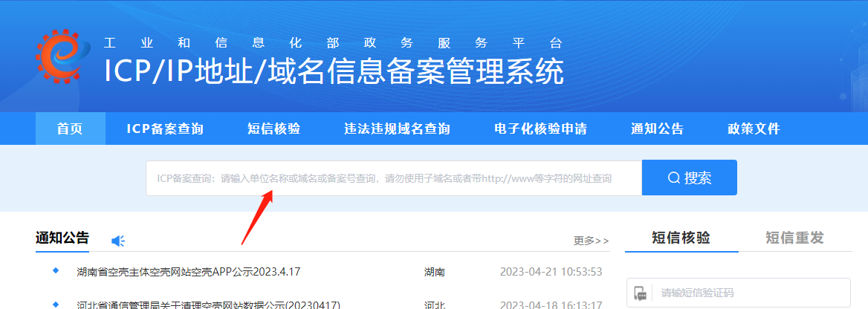This screenshot has width=868, height=309.
Task: Open the 政策文件 menu item
Action: pos(754,129)
